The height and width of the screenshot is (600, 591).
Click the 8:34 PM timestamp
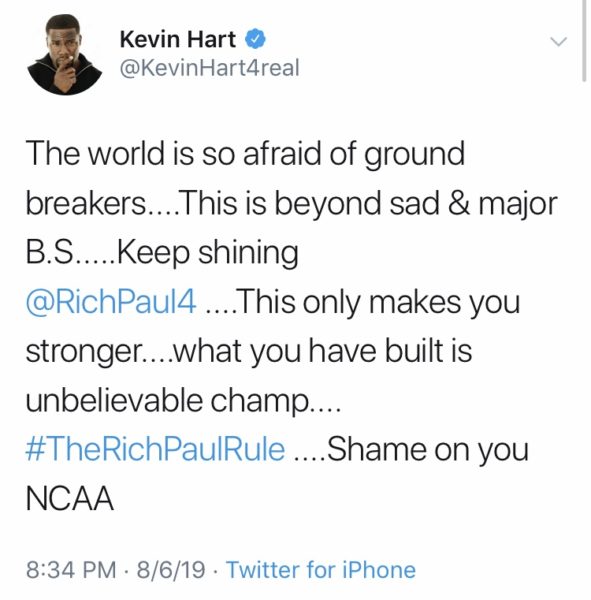coord(71,570)
